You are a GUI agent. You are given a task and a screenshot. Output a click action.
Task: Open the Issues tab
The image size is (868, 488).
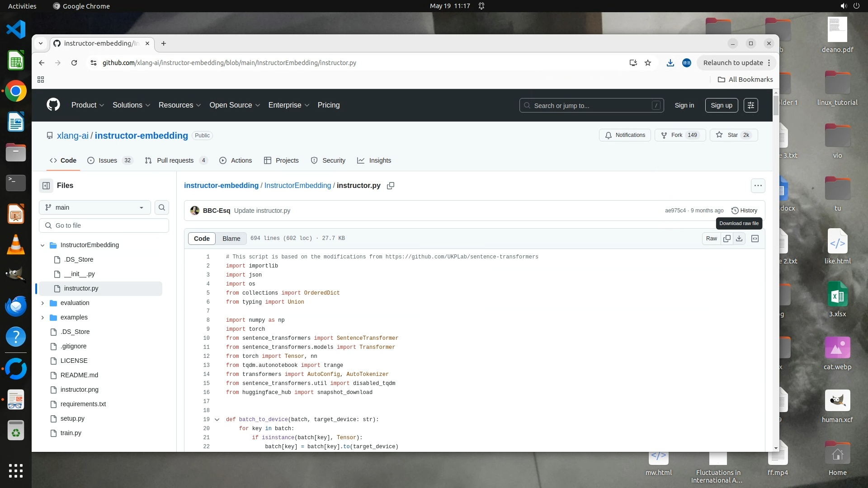tap(108, 160)
